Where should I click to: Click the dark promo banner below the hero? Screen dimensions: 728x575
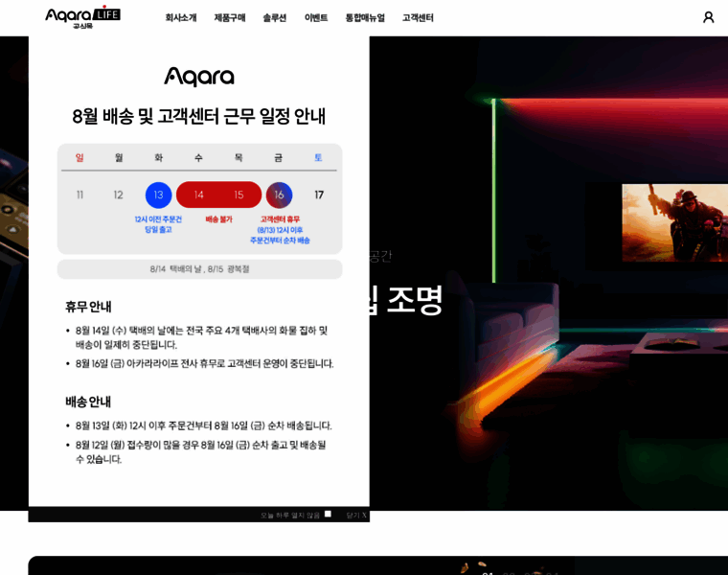coord(377,565)
